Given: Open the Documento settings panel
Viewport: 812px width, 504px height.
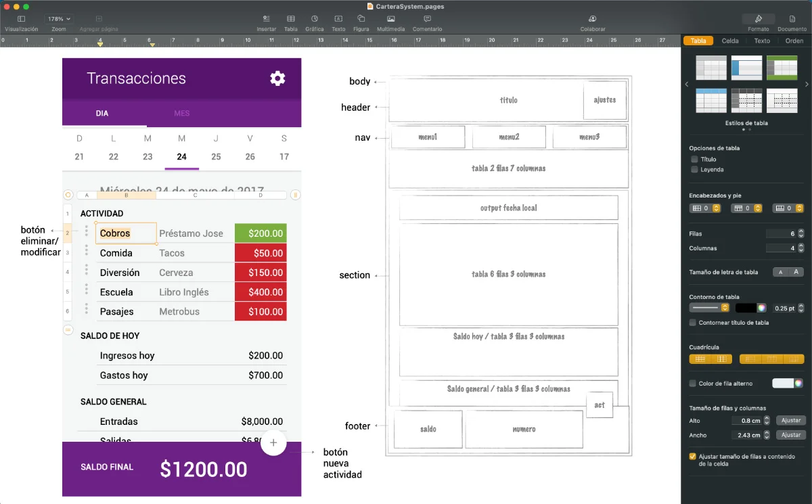Looking at the screenshot, I should coord(792,19).
